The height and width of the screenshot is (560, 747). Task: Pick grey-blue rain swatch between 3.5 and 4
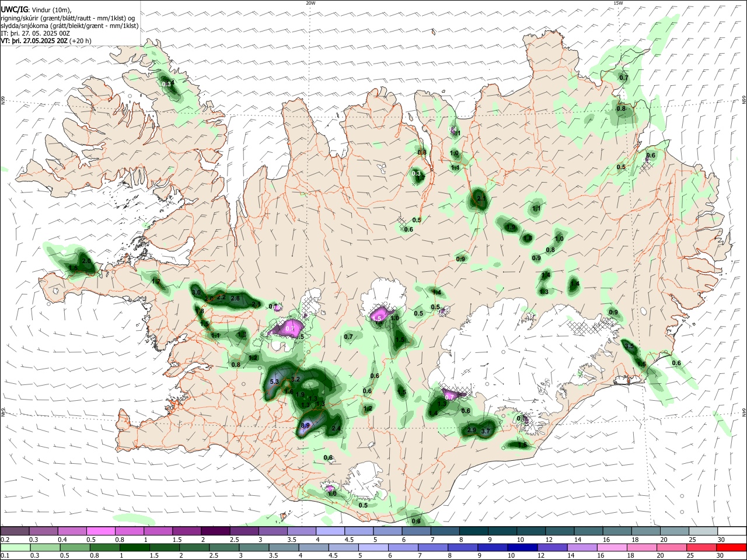283,547
